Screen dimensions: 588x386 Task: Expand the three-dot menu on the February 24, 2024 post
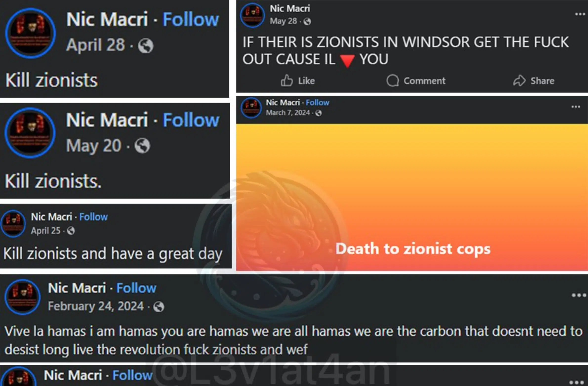click(579, 295)
